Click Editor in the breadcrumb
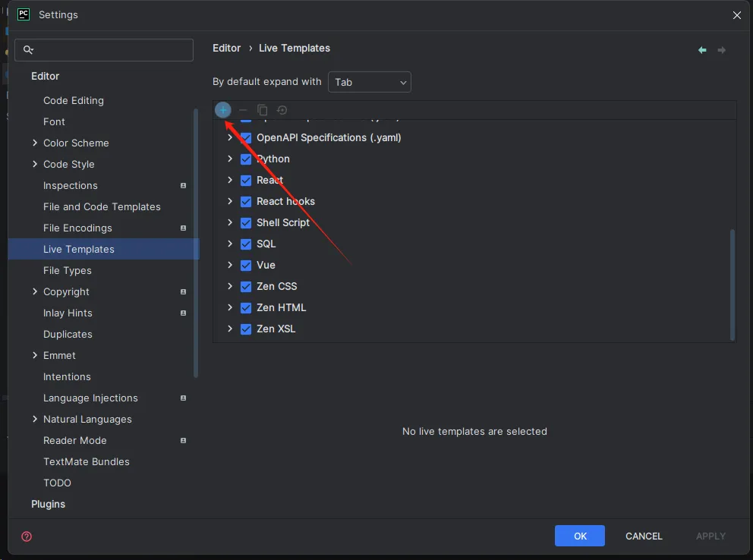 coord(227,48)
